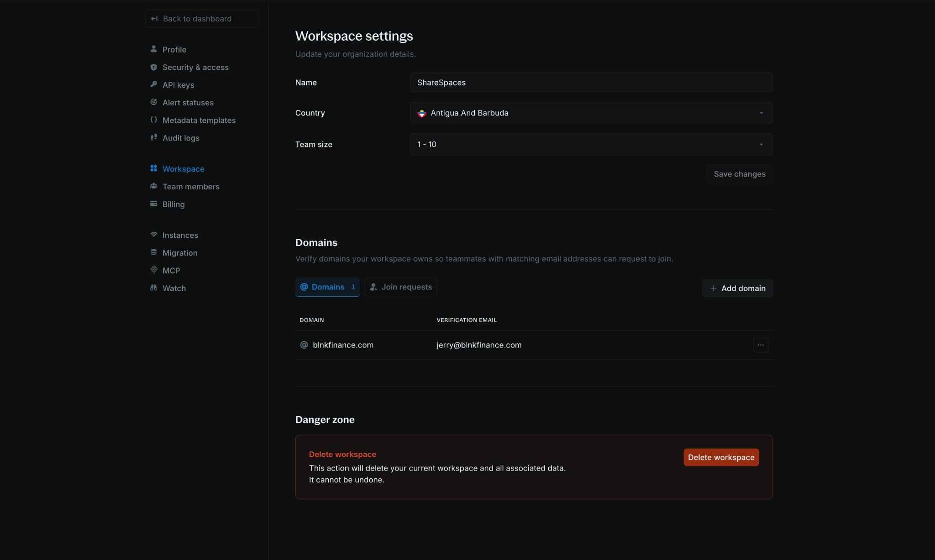
Task: Click the API keys key icon
Action: click(x=154, y=84)
